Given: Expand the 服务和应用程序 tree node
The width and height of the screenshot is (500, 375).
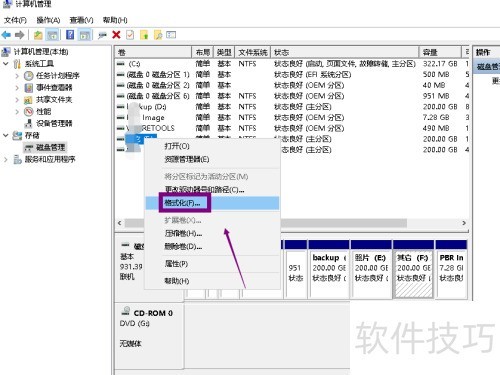Looking at the screenshot, I should tap(6, 159).
